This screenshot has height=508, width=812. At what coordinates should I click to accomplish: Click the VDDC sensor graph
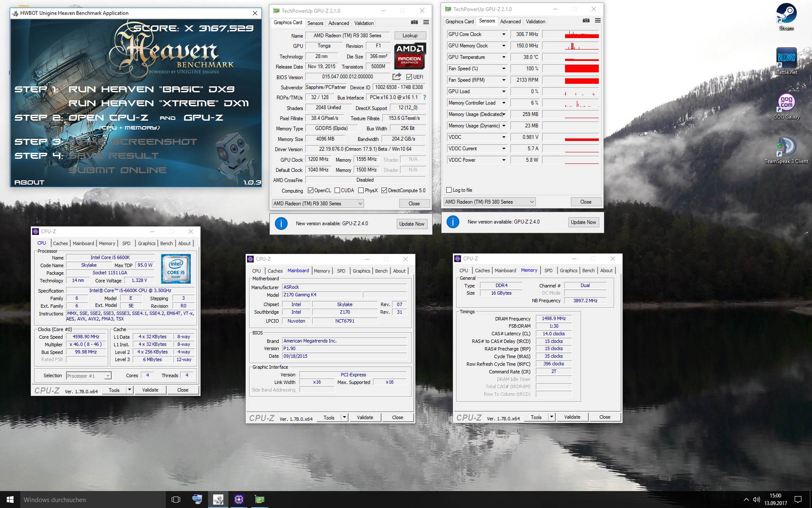[x=571, y=137]
